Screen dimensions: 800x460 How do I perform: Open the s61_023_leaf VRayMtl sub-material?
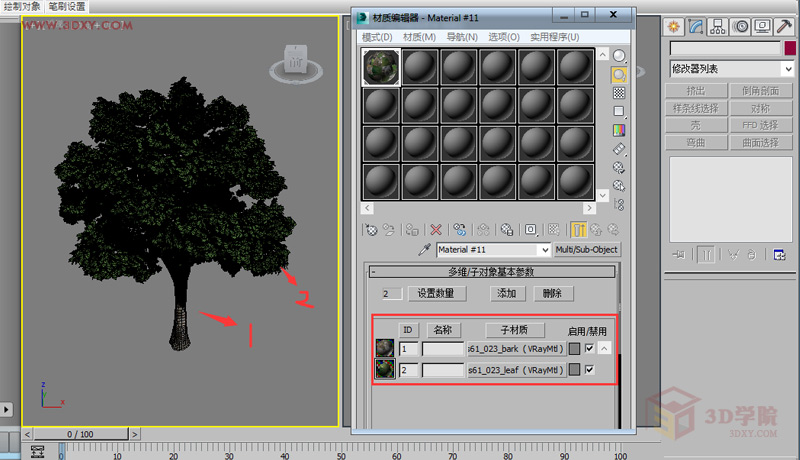pos(516,370)
